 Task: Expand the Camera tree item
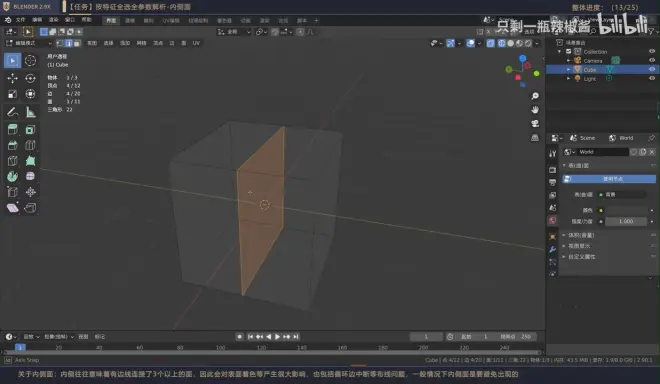coord(569,61)
